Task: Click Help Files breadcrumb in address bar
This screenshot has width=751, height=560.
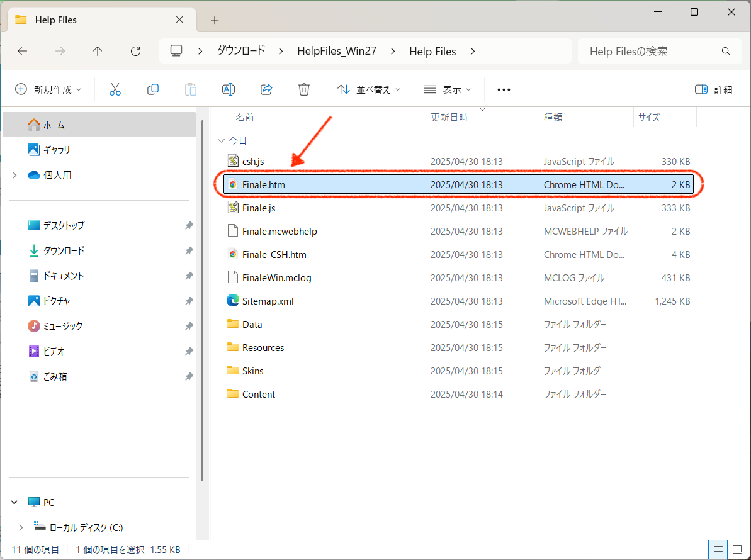Action: tap(432, 51)
